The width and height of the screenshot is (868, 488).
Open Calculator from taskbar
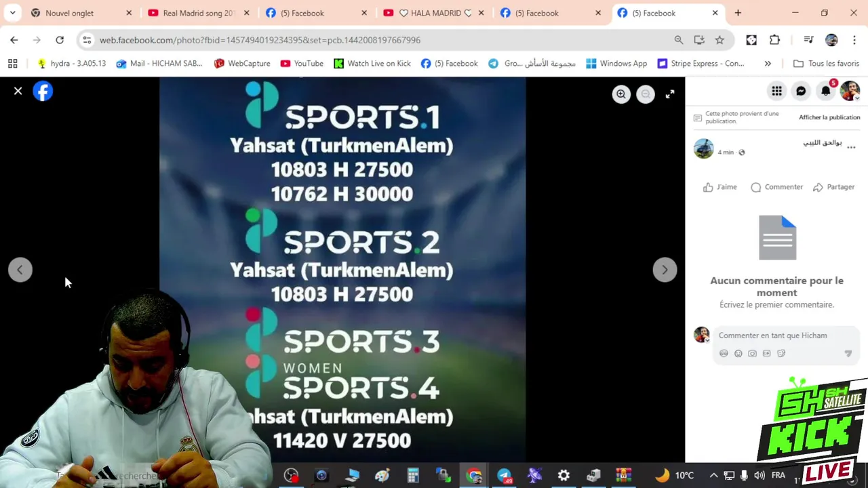pos(412,476)
